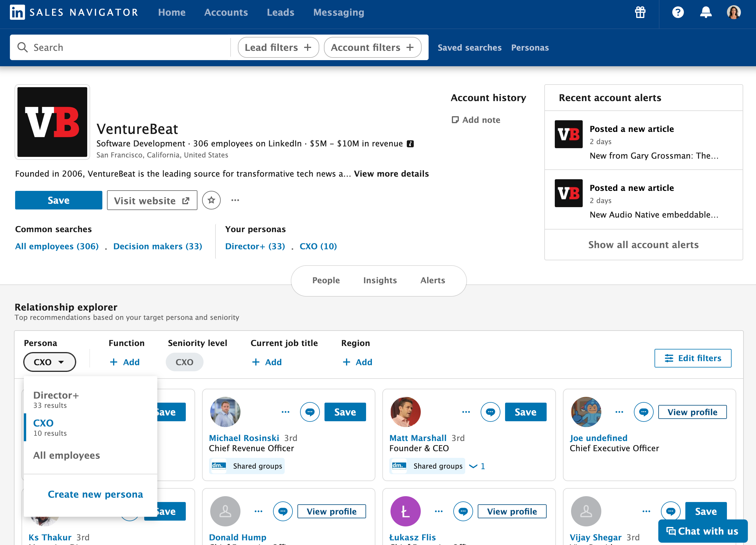Open Matt Marshall's profile photo
The image size is (756, 545).
[x=406, y=412]
